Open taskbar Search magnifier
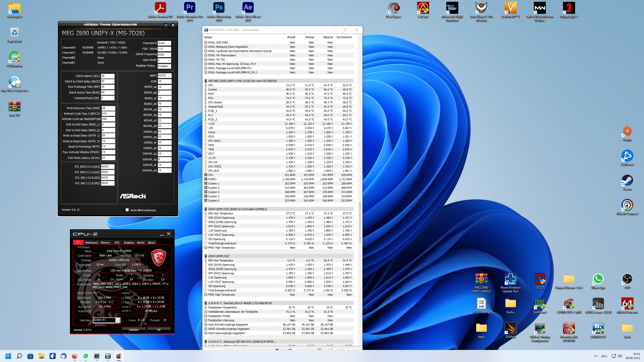The image size is (644, 362). tap(19, 356)
